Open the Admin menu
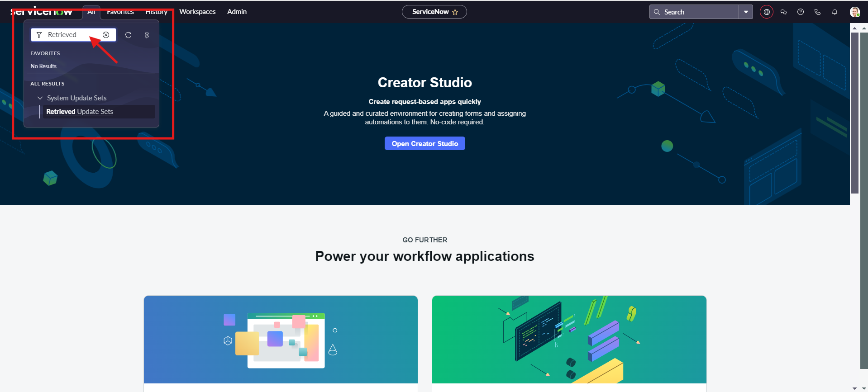The width and height of the screenshot is (868, 392). click(x=237, y=12)
